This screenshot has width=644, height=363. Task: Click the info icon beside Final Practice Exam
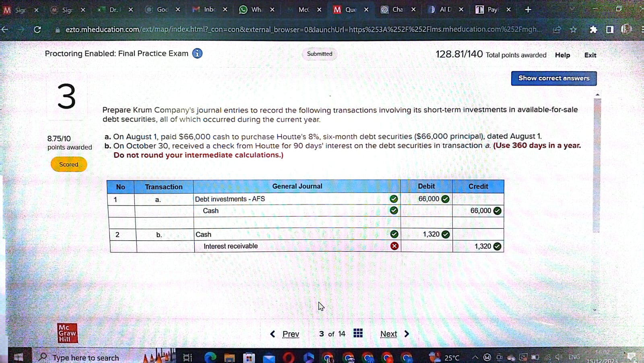tap(197, 54)
